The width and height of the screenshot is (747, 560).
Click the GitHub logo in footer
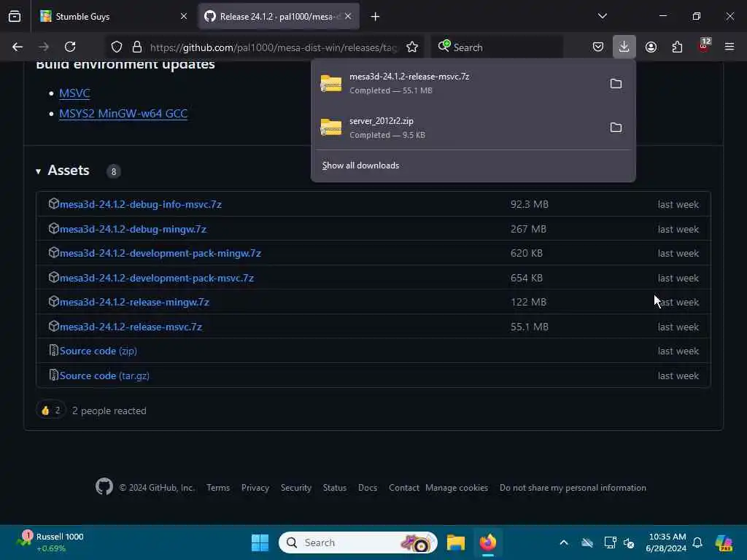[104, 486]
